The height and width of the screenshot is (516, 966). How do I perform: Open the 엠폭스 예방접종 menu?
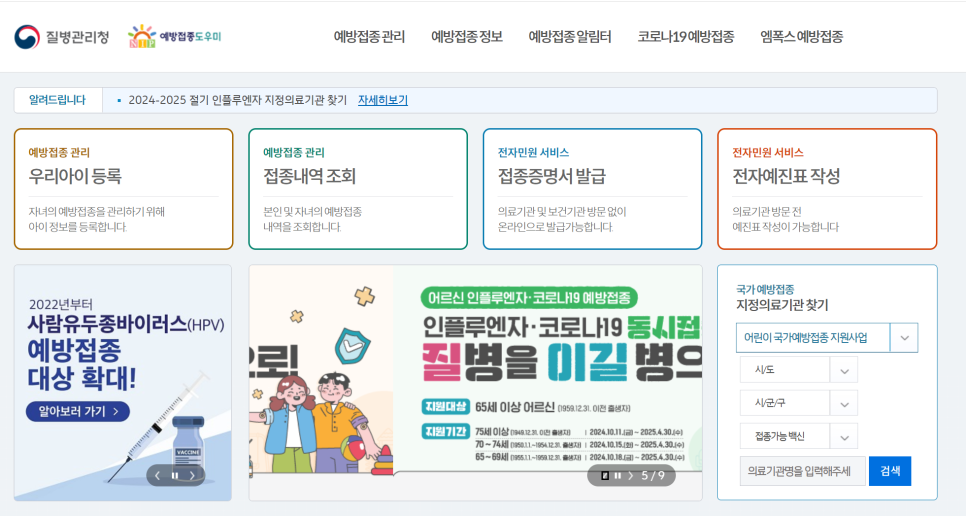pos(802,37)
